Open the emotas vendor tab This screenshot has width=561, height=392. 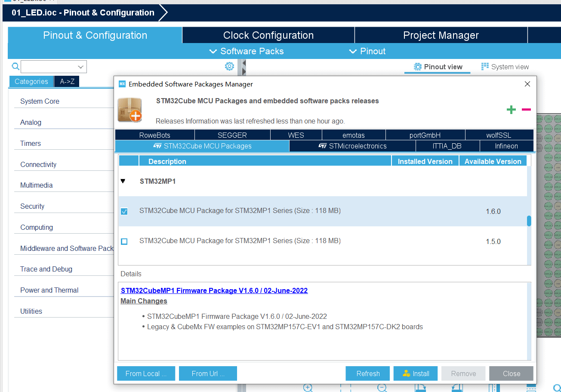pos(354,135)
